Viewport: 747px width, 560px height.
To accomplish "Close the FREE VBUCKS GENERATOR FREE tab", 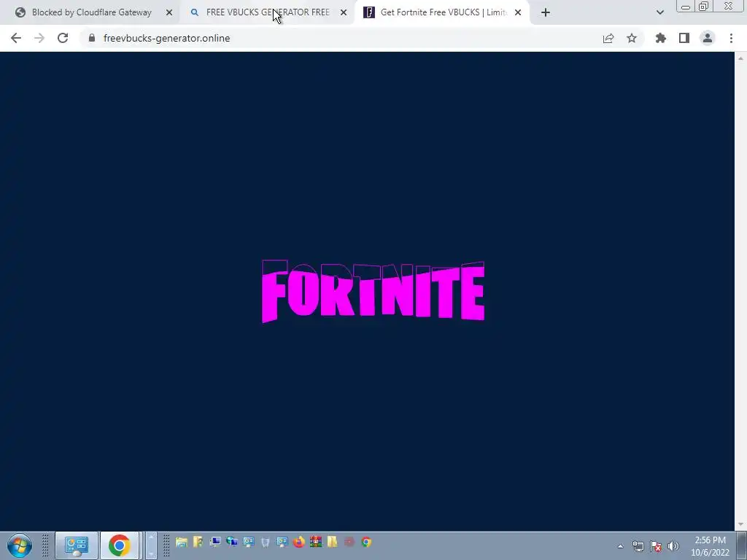I will coord(344,12).
